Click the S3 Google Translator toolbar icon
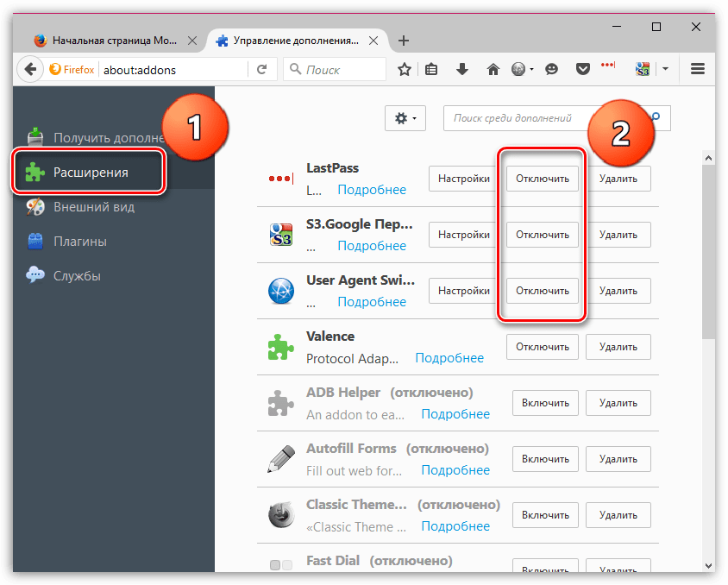The height and width of the screenshot is (585, 728). [x=643, y=69]
